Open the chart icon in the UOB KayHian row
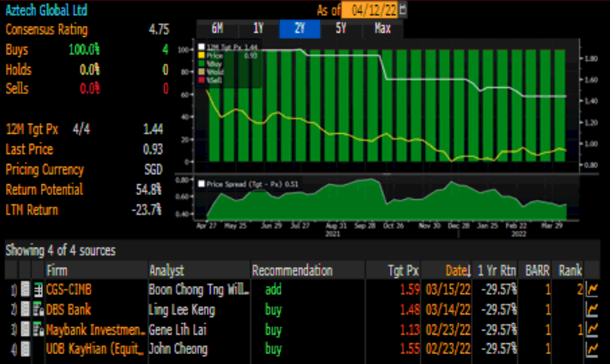This screenshot has height=364, width=610. click(x=592, y=348)
